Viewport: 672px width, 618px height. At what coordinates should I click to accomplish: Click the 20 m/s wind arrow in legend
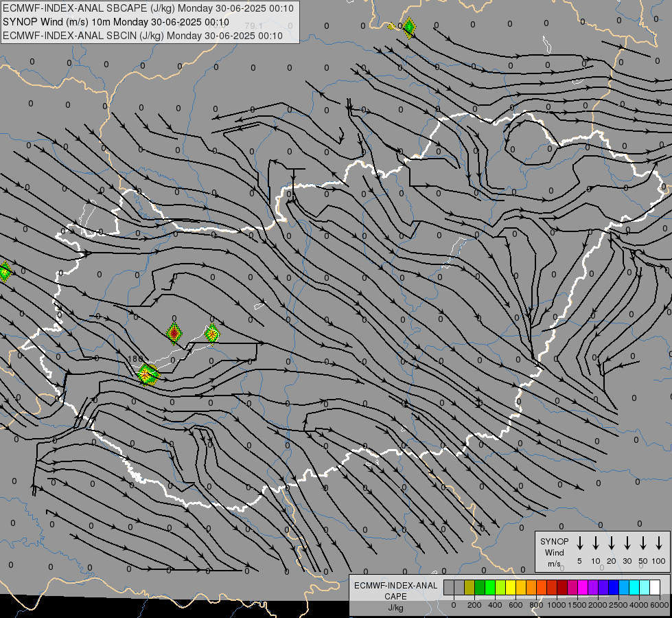tap(611, 543)
